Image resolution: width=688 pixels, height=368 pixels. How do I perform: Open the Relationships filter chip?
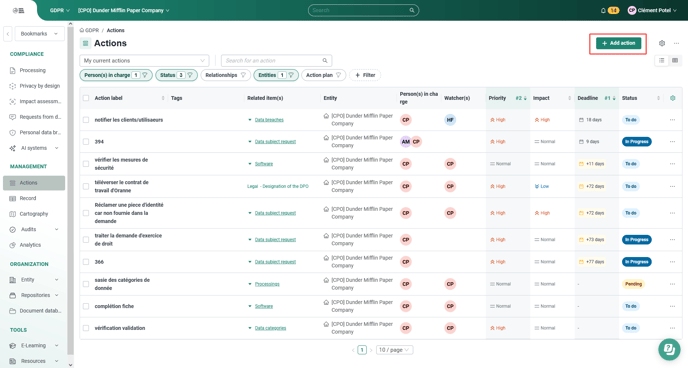(x=226, y=75)
